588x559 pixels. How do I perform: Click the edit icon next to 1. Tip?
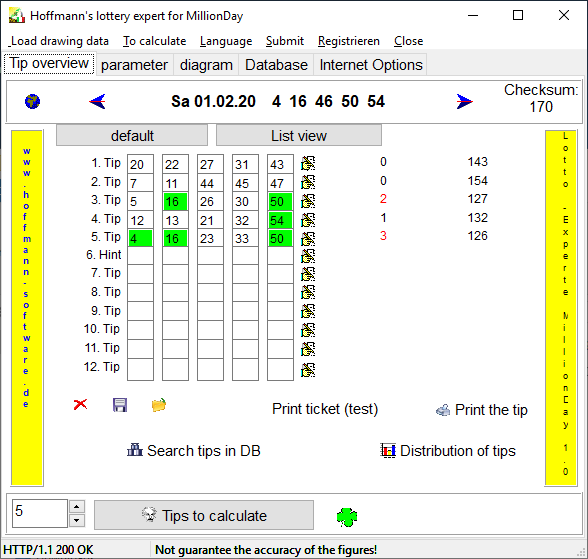click(x=308, y=163)
